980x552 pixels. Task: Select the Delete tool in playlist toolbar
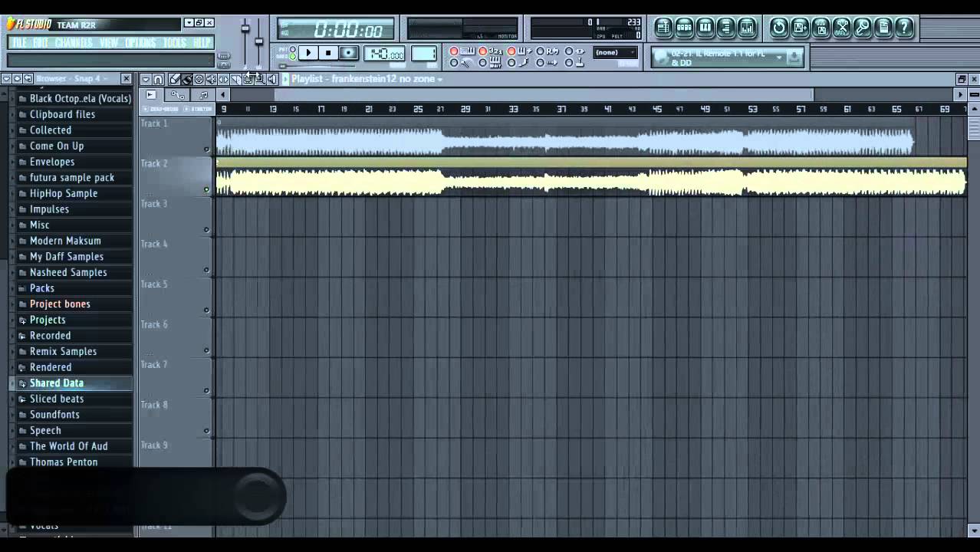click(199, 79)
